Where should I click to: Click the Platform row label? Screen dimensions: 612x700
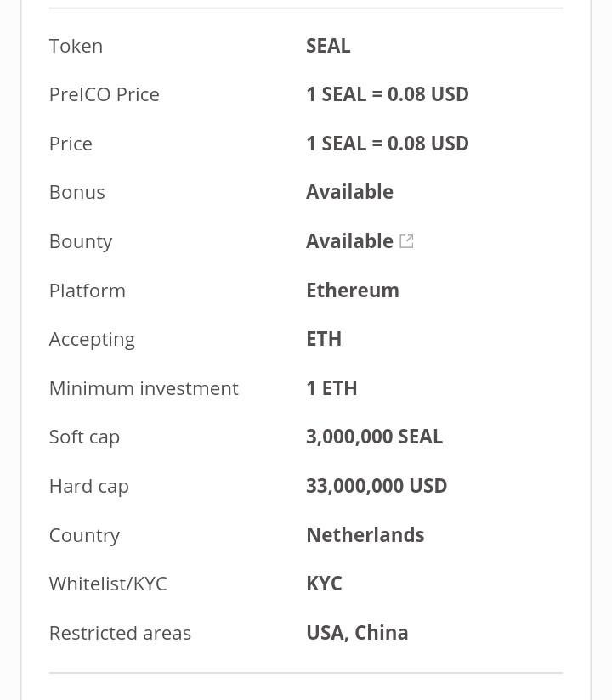(87, 291)
